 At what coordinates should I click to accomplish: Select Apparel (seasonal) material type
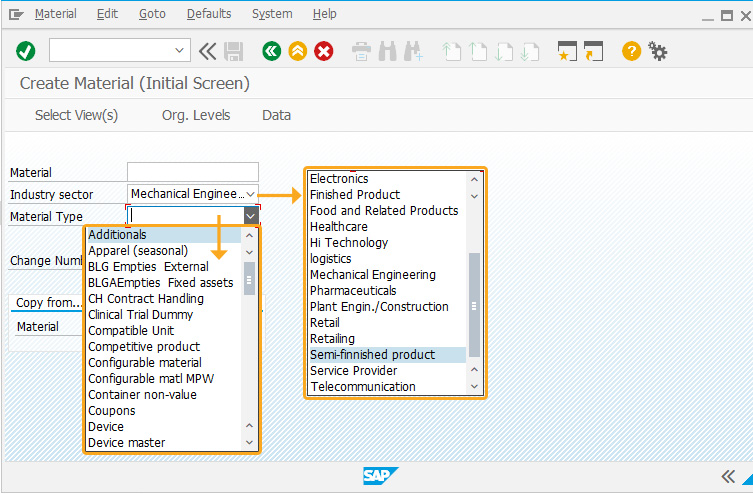[164, 251]
